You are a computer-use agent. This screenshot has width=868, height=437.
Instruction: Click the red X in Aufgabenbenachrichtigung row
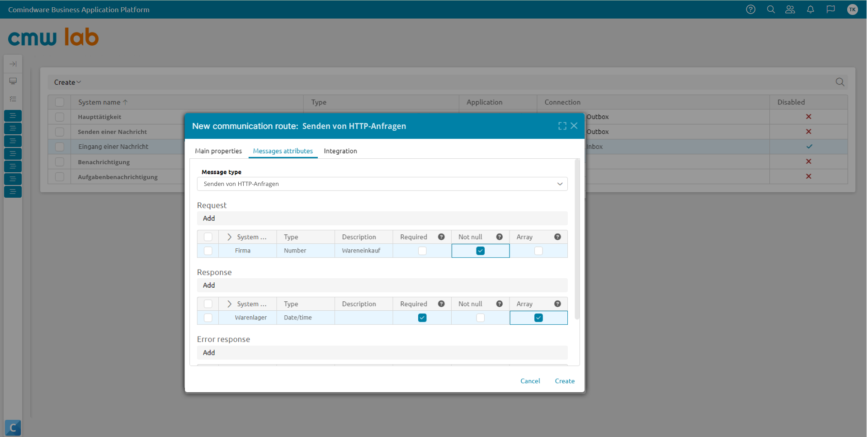pyautogui.click(x=809, y=176)
